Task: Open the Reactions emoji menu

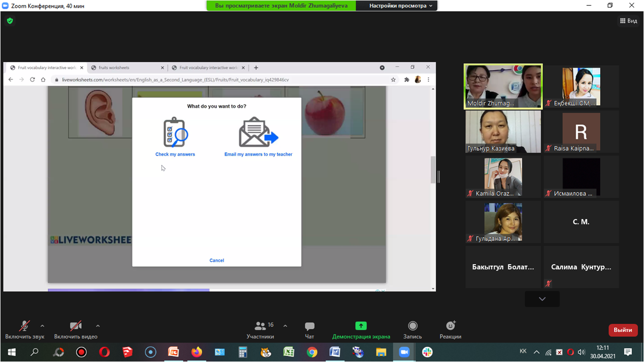Action: 450,329
